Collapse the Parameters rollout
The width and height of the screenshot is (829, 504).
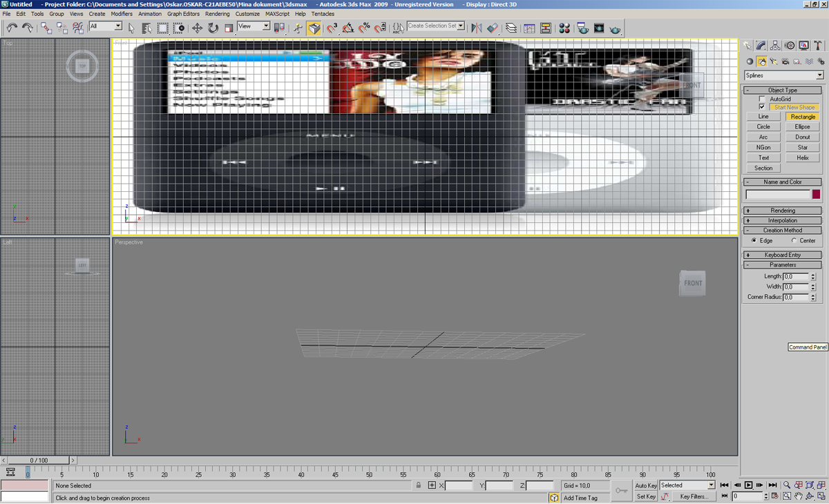point(783,264)
